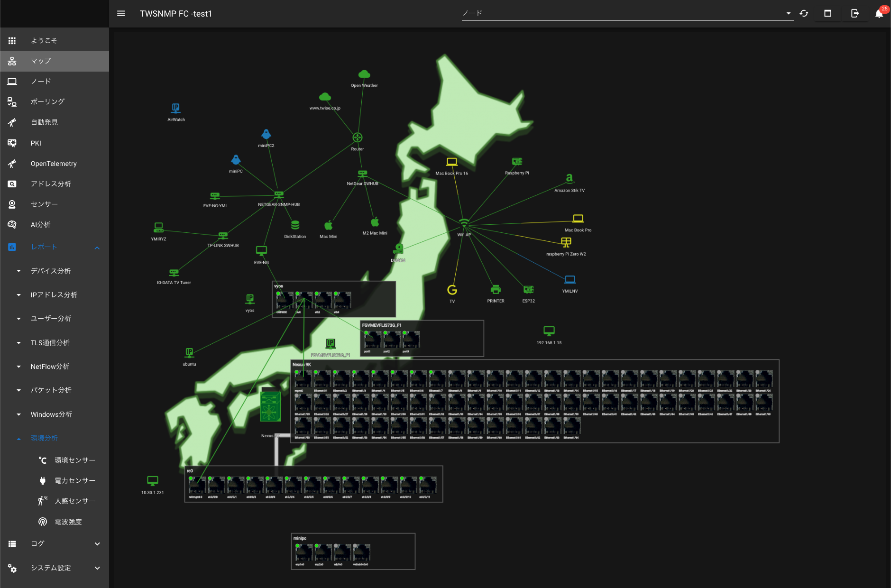Expand the Windows分析 group
This screenshot has width=891, height=588.
55,414
